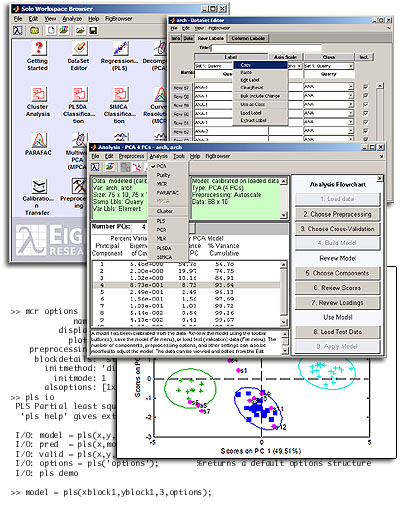Open the PLSDA Classification icon

79,94
